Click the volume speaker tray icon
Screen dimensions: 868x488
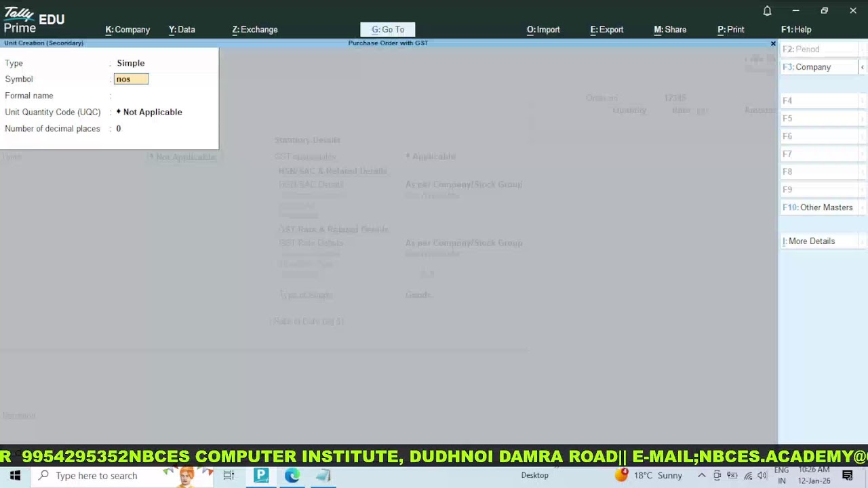[x=762, y=476]
